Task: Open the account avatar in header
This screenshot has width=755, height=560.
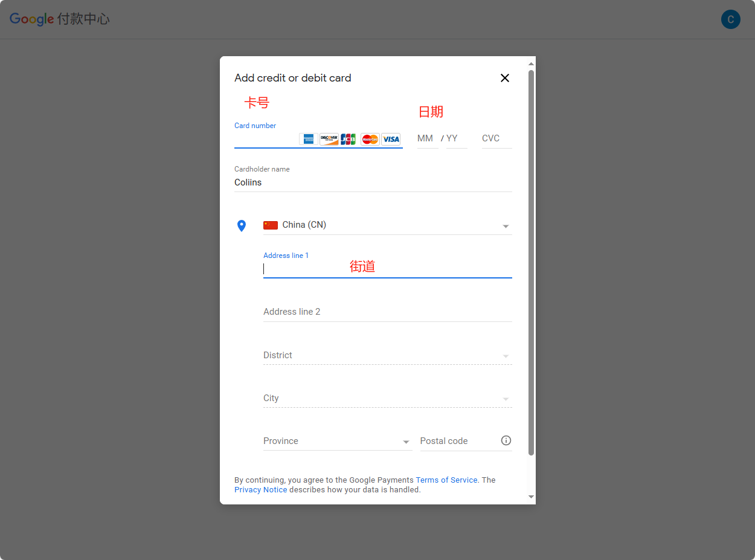Action: click(x=730, y=19)
